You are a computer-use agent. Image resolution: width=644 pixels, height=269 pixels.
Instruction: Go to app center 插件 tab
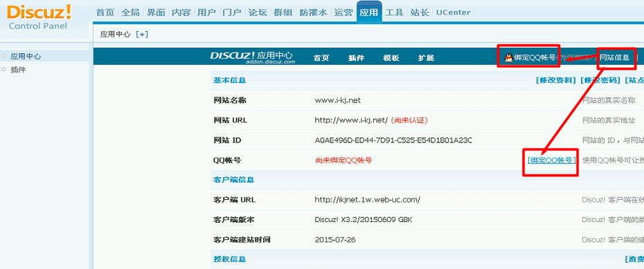coord(356,58)
